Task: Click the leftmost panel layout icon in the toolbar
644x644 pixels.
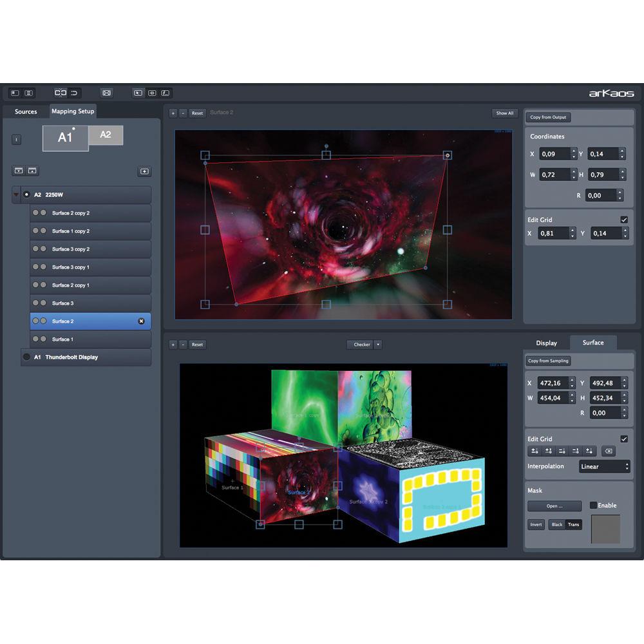Action: click(14, 93)
